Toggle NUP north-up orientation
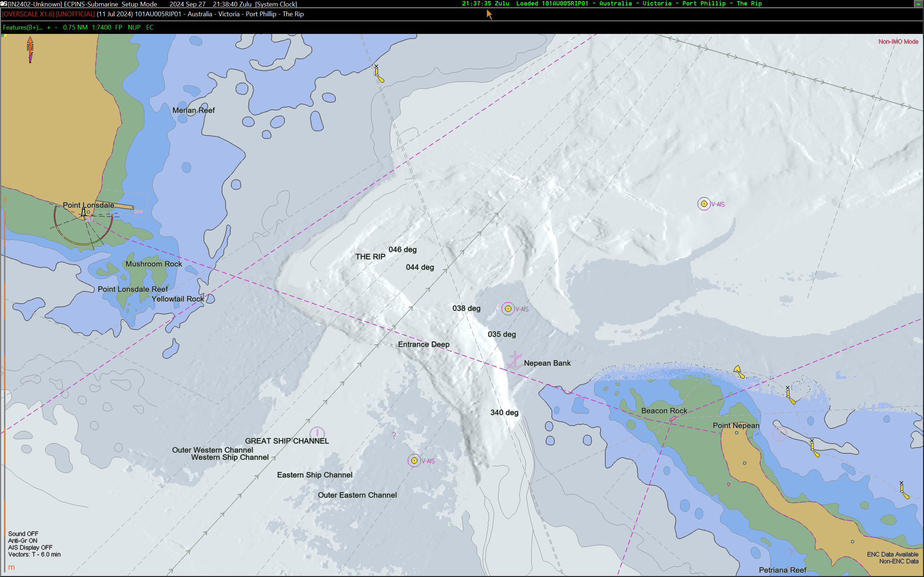The height and width of the screenshot is (577, 924). coord(134,27)
